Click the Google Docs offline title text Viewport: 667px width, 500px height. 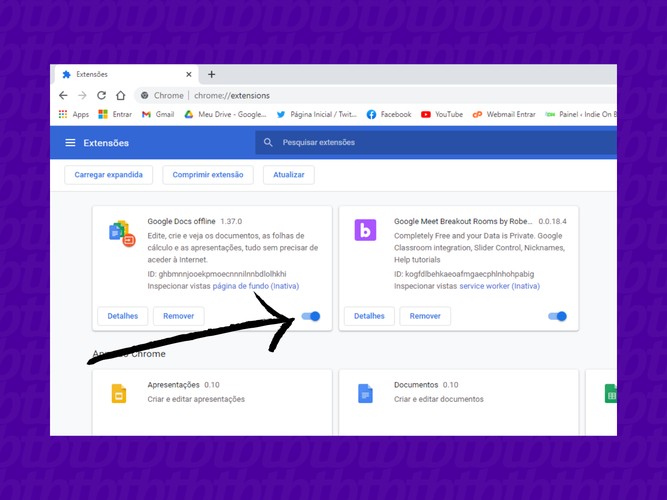point(182,221)
